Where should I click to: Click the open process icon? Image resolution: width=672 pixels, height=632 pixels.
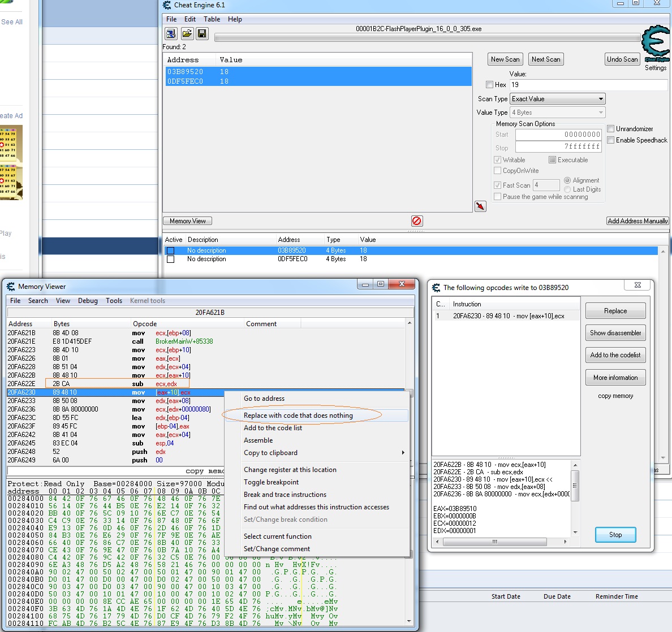(171, 34)
